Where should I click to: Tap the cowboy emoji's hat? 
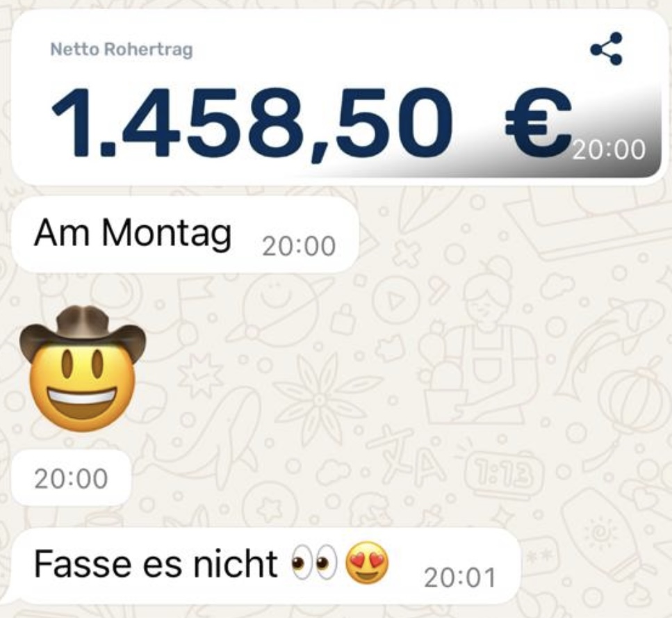pos(82,330)
